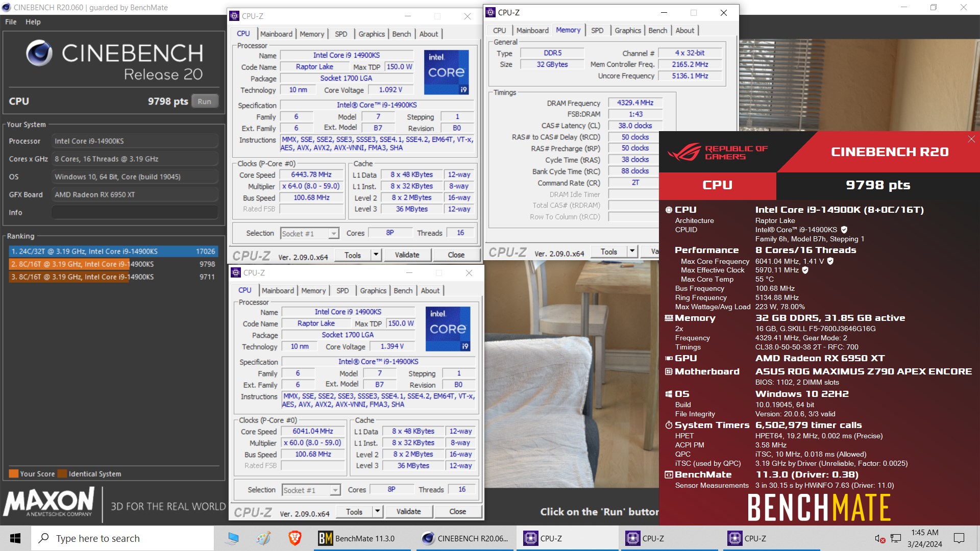Viewport: 980px width, 551px height.
Task: Click the Run button next to CPU score
Action: click(205, 101)
